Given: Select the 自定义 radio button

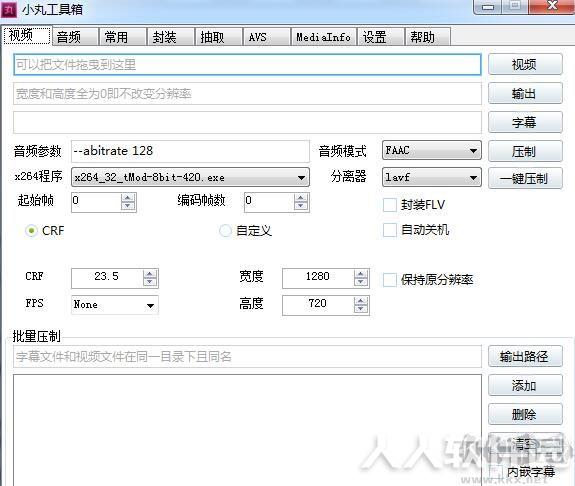Looking at the screenshot, I should (225, 231).
